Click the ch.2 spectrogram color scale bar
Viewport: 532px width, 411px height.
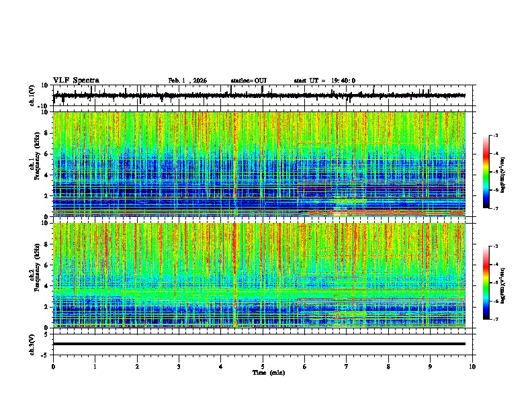[486, 283]
